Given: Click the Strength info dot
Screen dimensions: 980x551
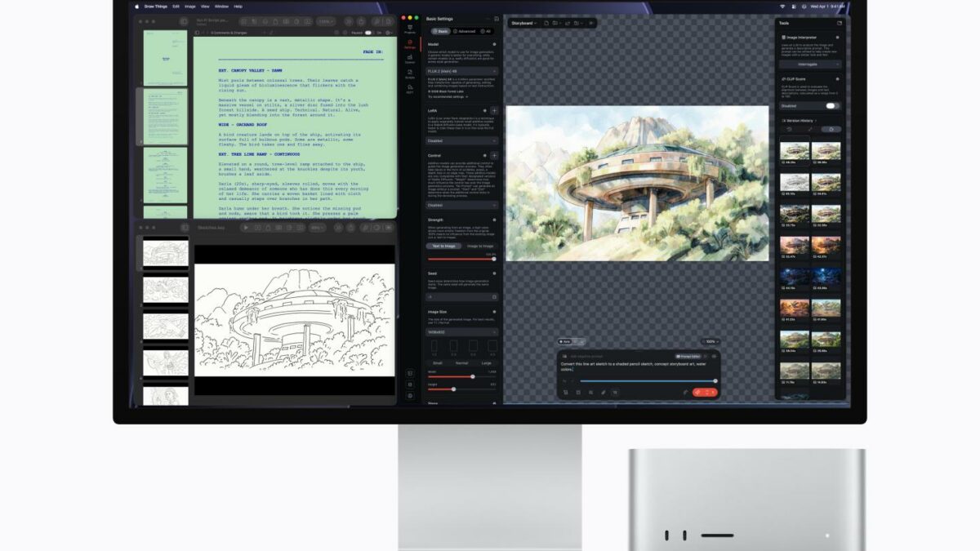Looking at the screenshot, I should pyautogui.click(x=496, y=220).
